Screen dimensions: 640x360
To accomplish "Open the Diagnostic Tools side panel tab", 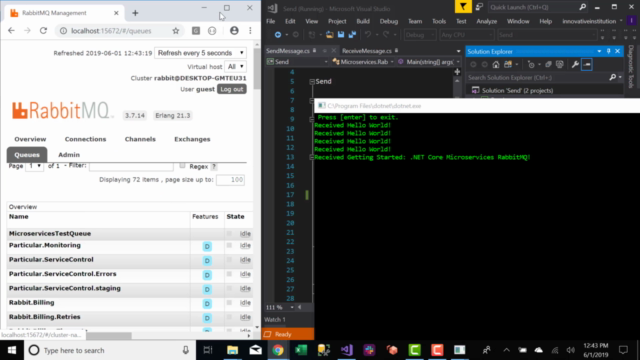I will (x=631, y=67).
